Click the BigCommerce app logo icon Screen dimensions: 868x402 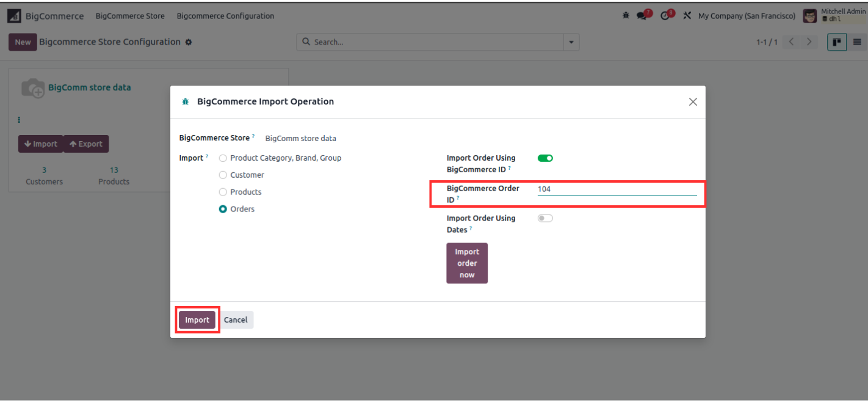coord(14,16)
